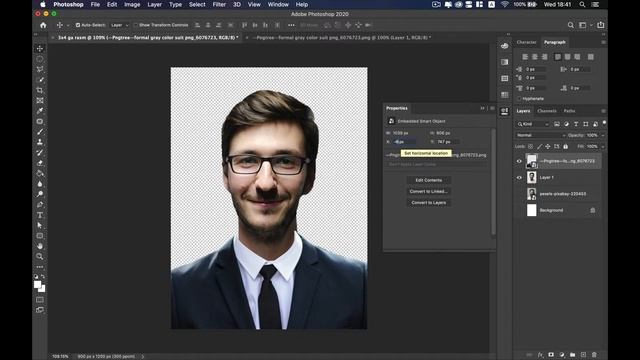This screenshot has height=360, width=640.
Task: Hide the Pngtree smart object layer
Action: click(x=519, y=161)
